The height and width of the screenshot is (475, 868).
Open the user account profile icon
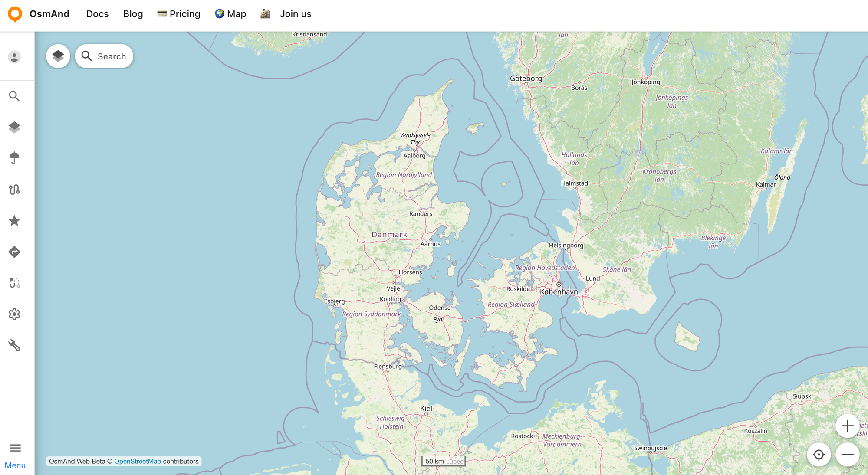pos(14,57)
